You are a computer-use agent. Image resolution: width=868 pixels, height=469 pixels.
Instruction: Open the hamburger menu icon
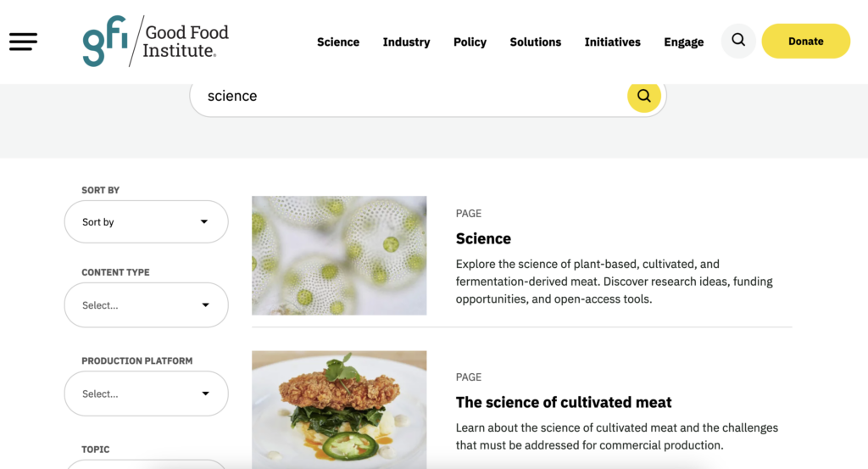tap(24, 42)
